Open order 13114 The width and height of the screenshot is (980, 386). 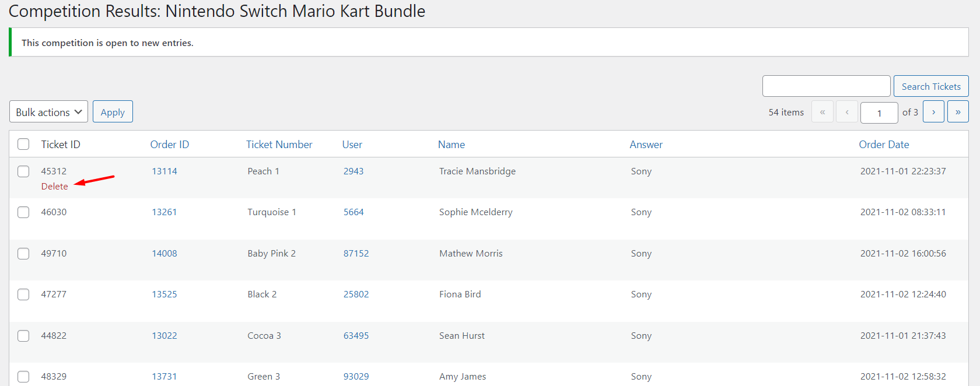tap(164, 171)
